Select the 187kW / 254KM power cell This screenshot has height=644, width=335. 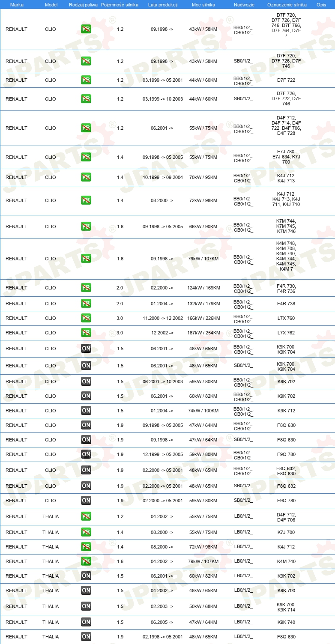click(x=203, y=333)
